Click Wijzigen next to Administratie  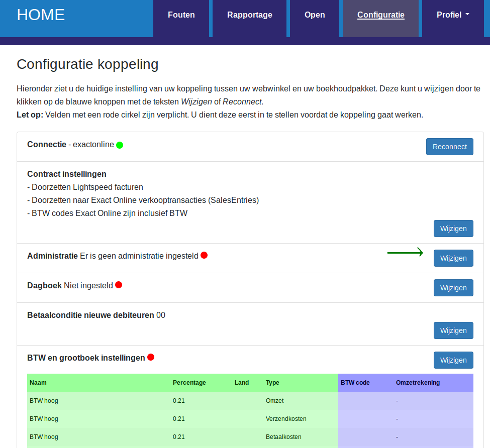453,258
